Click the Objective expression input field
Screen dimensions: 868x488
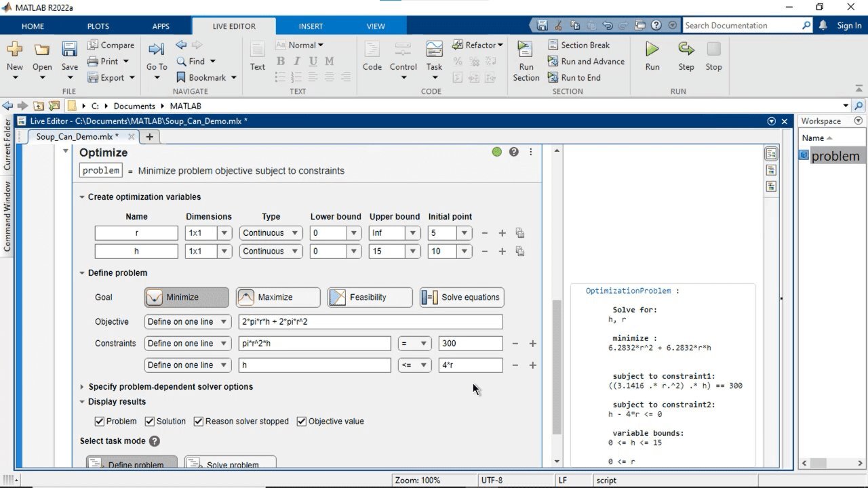pyautogui.click(x=370, y=322)
